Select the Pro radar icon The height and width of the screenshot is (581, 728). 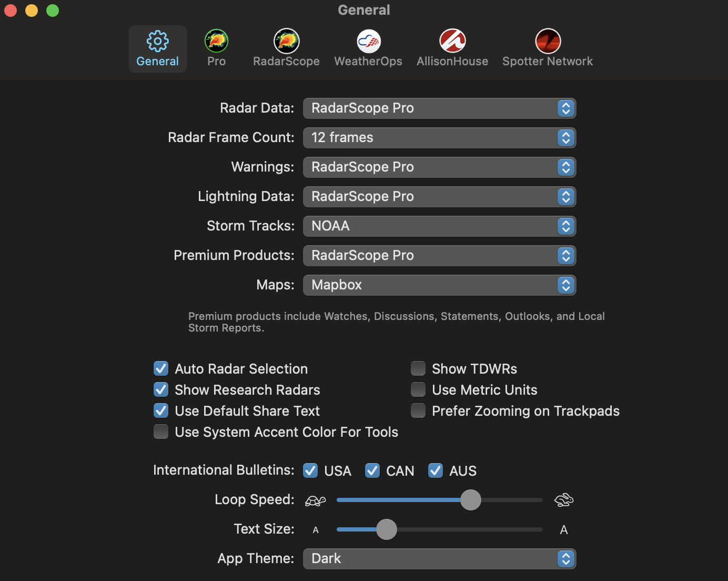click(x=216, y=41)
